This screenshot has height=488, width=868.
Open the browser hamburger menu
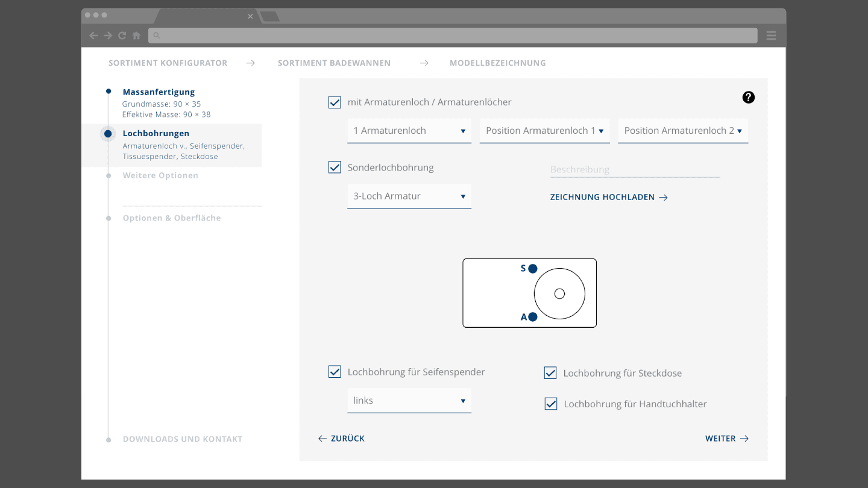pos(771,36)
